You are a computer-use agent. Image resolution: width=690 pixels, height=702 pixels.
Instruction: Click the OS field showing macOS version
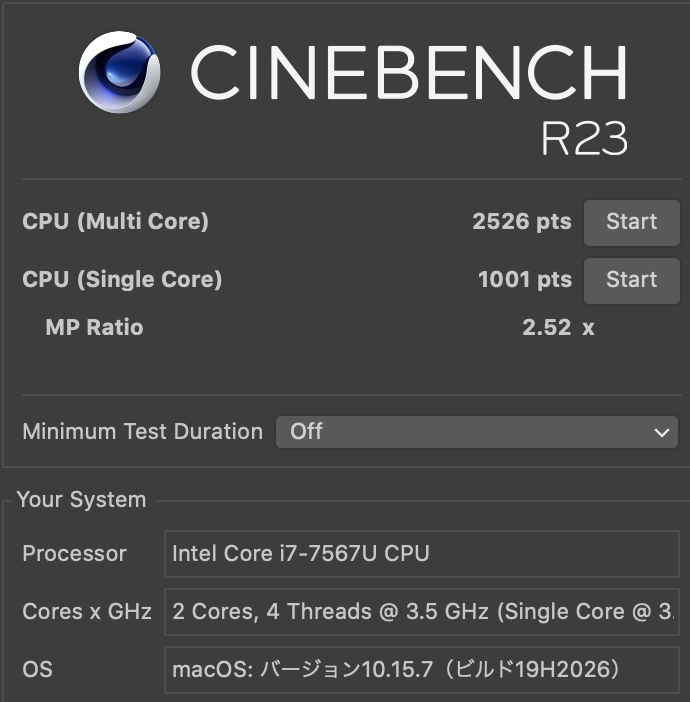click(421, 668)
